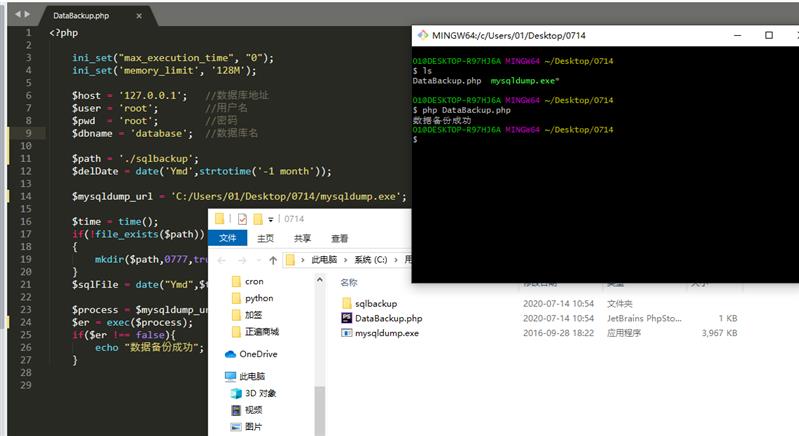
Task: Open the sqlbackup folder
Action: [x=376, y=303]
